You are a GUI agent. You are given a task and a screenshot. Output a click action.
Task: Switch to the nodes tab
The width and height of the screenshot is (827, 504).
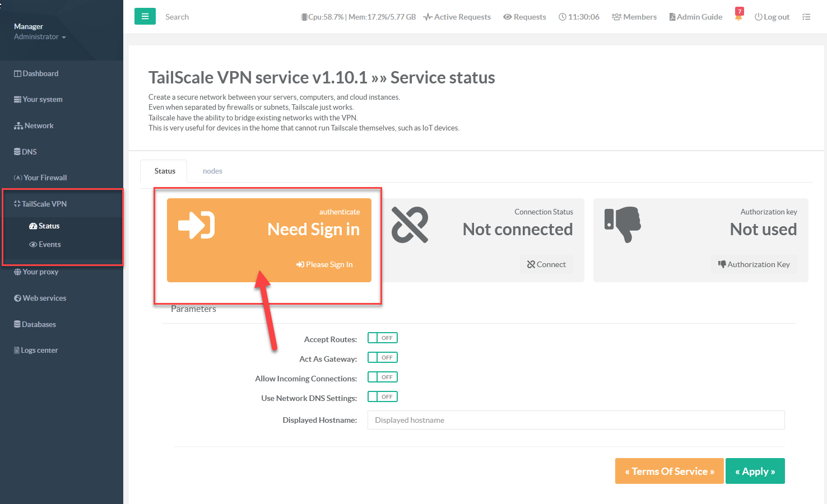tap(212, 171)
